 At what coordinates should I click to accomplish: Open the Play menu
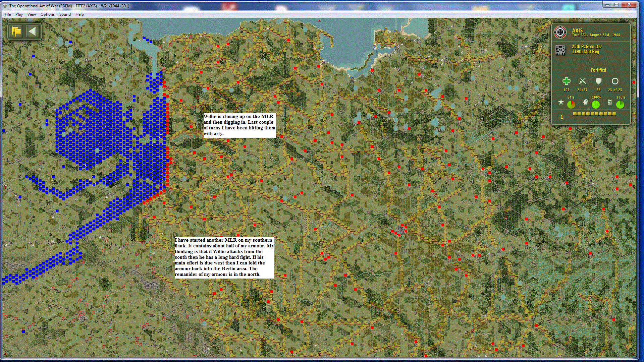click(19, 14)
